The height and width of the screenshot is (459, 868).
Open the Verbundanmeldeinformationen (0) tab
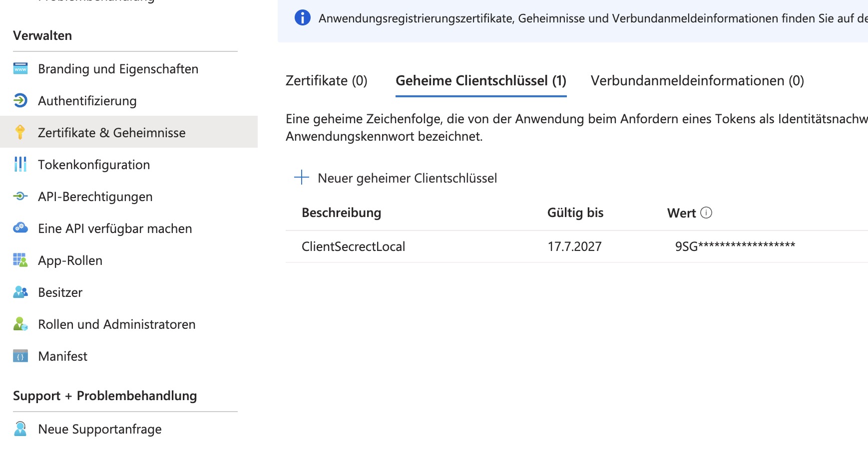[x=697, y=81]
